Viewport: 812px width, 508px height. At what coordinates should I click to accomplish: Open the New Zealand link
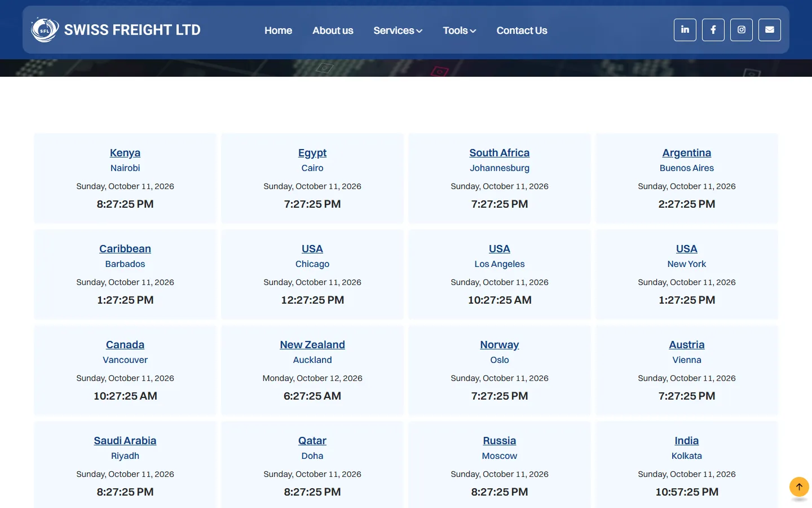coord(312,345)
